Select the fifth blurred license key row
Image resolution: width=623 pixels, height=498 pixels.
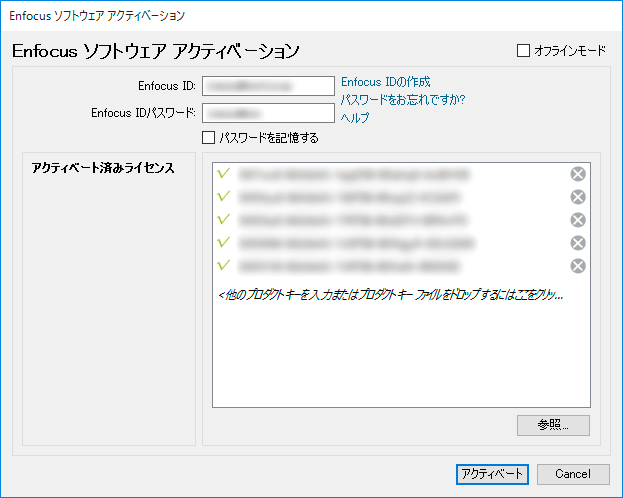[x=401, y=266]
